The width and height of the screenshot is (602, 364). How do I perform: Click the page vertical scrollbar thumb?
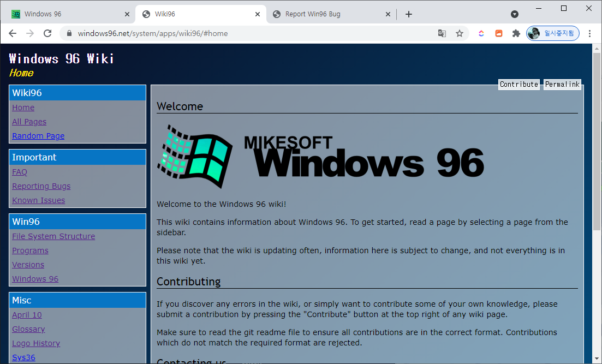click(597, 141)
